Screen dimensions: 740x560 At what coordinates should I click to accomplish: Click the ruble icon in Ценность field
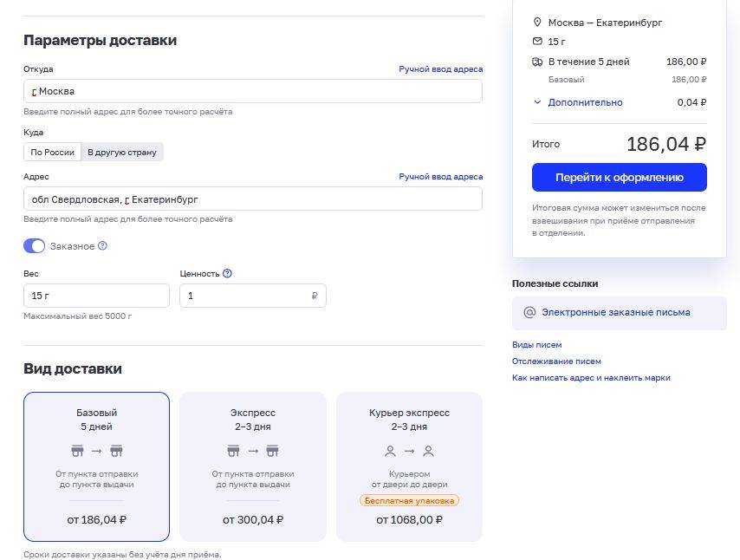click(315, 296)
